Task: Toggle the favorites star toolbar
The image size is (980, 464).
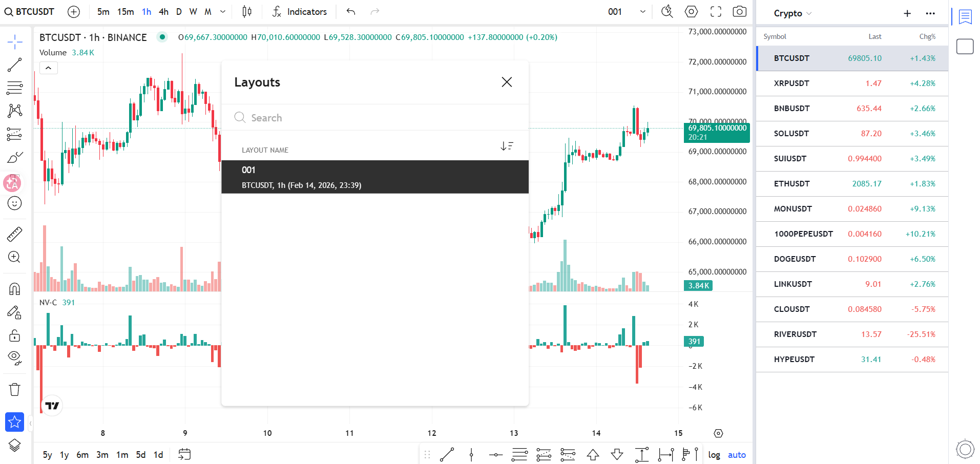Action: click(x=15, y=422)
